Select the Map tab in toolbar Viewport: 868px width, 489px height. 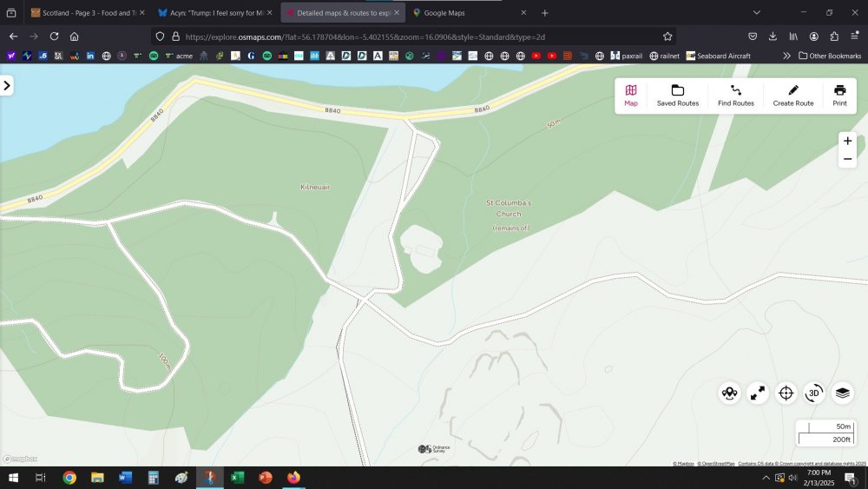point(631,96)
